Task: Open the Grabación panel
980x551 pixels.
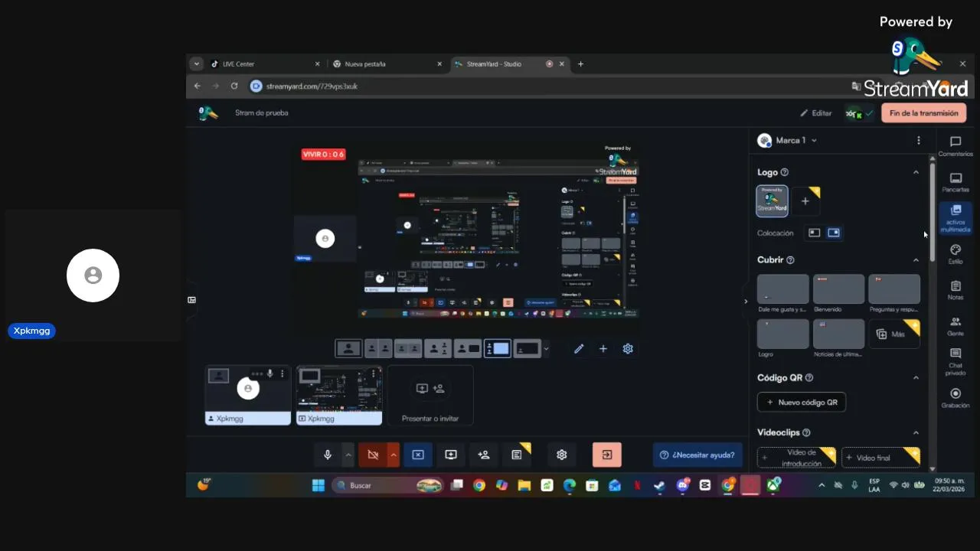Action: pos(955,398)
